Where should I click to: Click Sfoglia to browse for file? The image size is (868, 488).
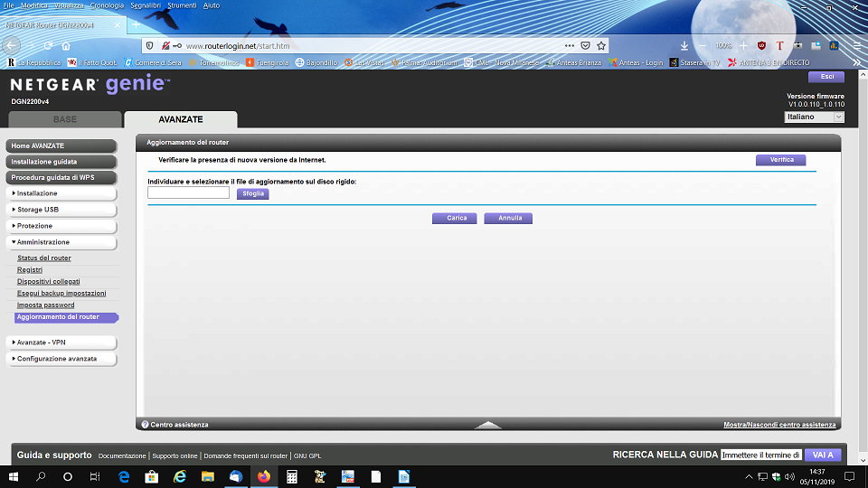coord(253,193)
